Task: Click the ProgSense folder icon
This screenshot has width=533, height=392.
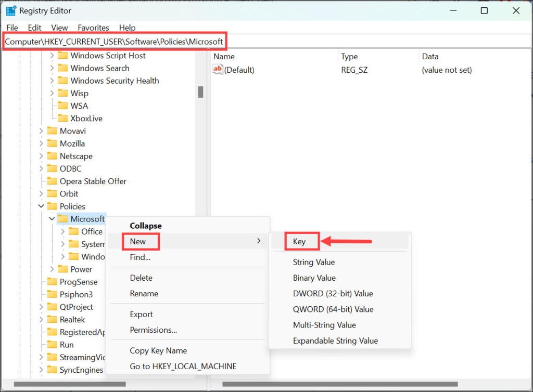Action: tap(52, 282)
